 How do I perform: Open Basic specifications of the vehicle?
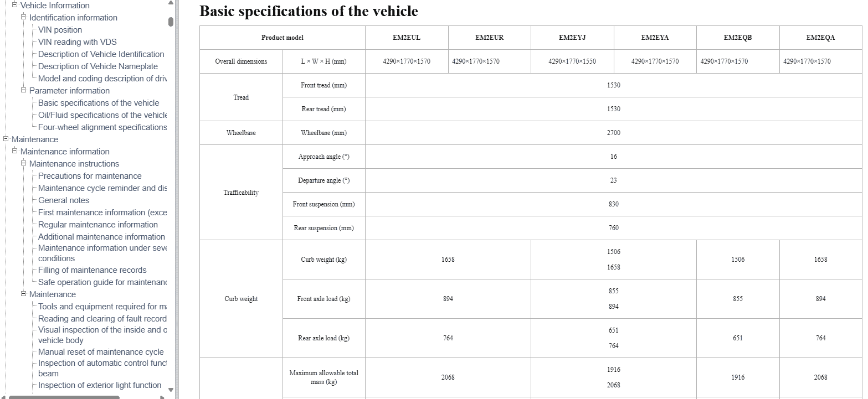click(x=98, y=103)
